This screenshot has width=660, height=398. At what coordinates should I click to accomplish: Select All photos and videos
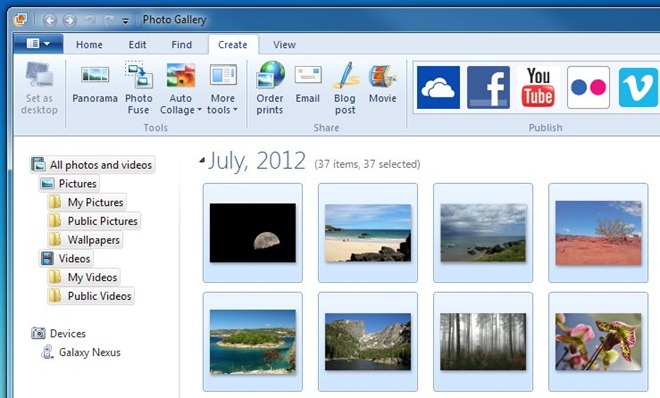pyautogui.click(x=92, y=165)
